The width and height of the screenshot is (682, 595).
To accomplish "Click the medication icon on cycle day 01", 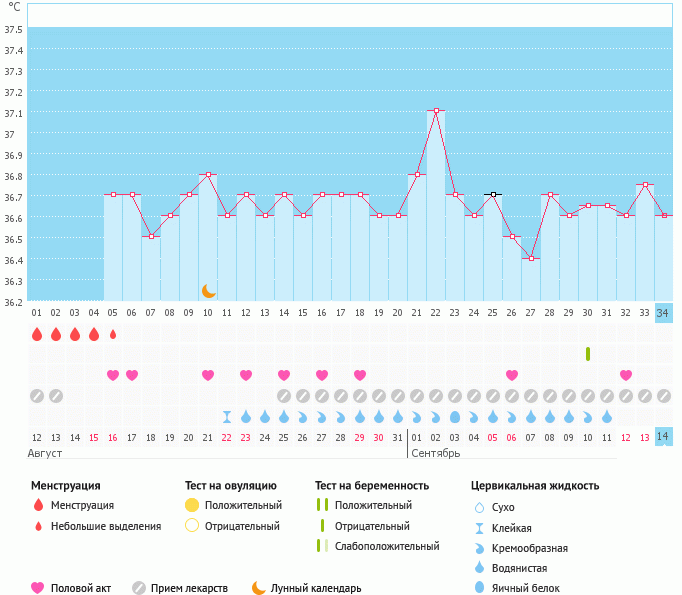I will pyautogui.click(x=37, y=396).
